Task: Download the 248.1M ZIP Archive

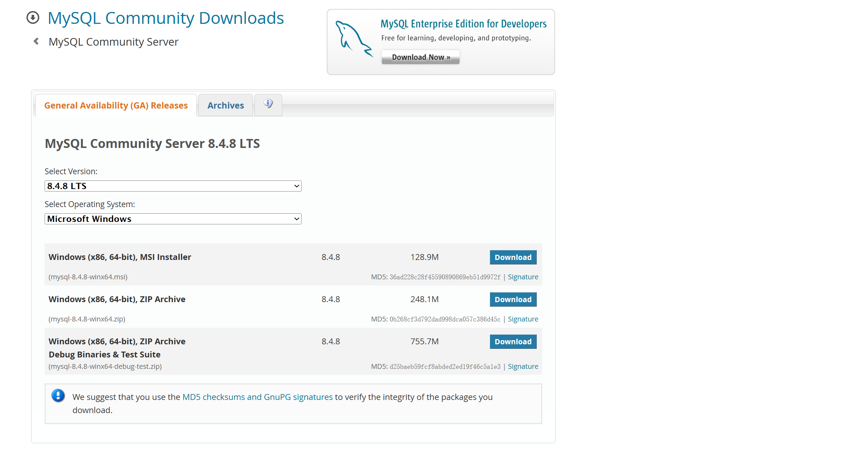Action: coord(513,299)
